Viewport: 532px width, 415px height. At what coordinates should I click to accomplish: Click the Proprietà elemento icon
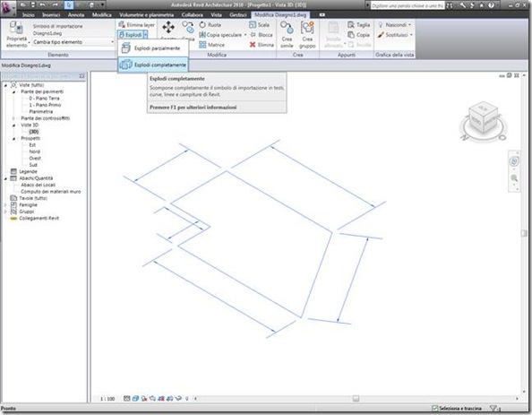pos(16,34)
